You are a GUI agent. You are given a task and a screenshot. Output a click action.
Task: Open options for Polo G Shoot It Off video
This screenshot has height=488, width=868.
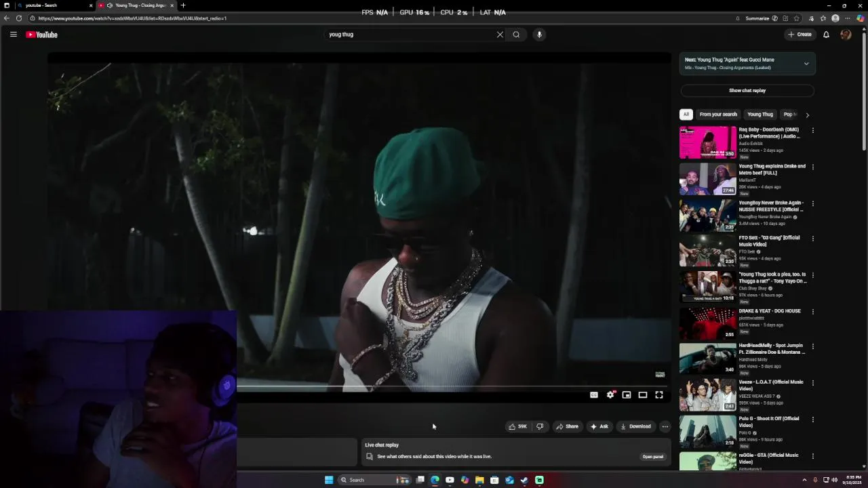[812, 420]
